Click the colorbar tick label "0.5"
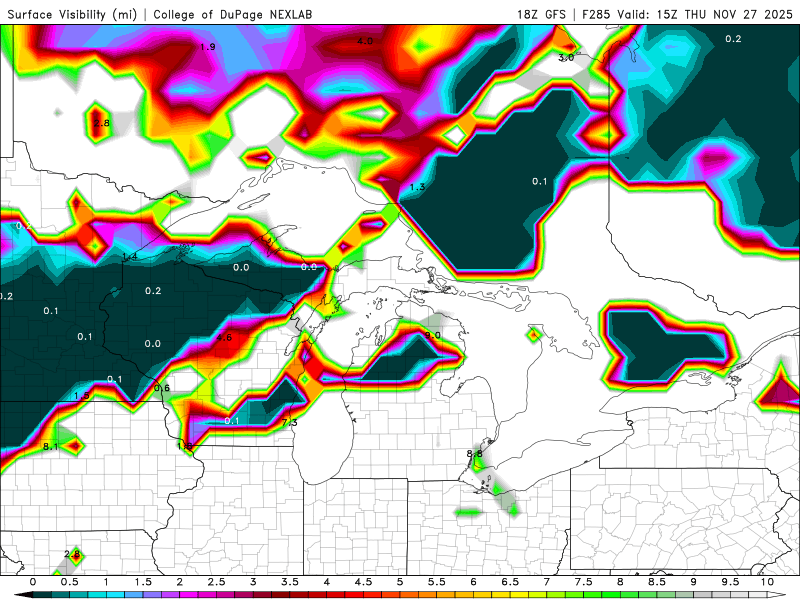The height and width of the screenshot is (600, 800). click(69, 582)
